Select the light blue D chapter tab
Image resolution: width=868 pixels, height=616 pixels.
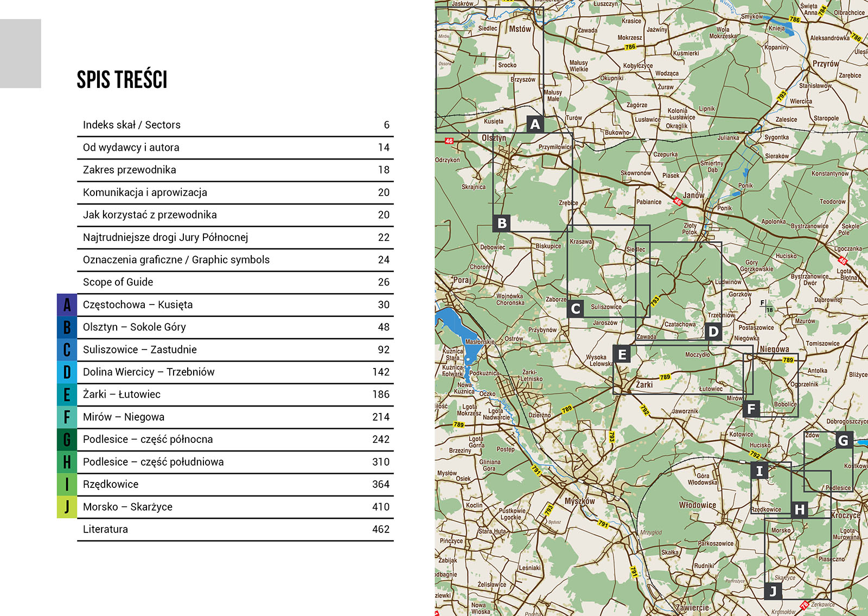coord(67,372)
